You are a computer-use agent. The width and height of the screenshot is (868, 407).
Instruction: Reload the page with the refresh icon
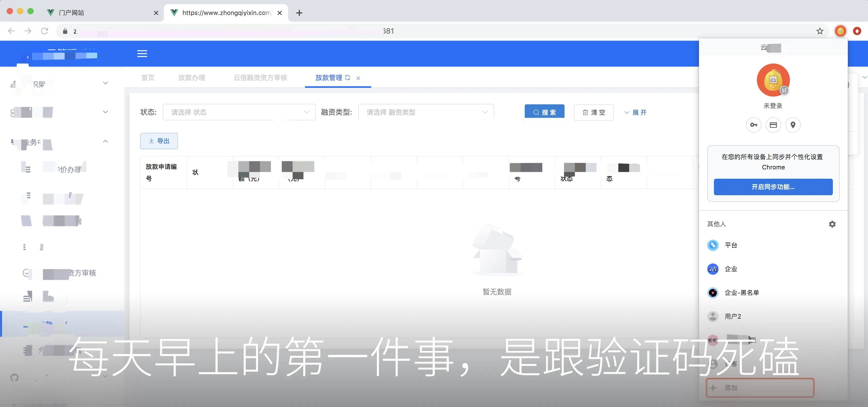(x=44, y=31)
